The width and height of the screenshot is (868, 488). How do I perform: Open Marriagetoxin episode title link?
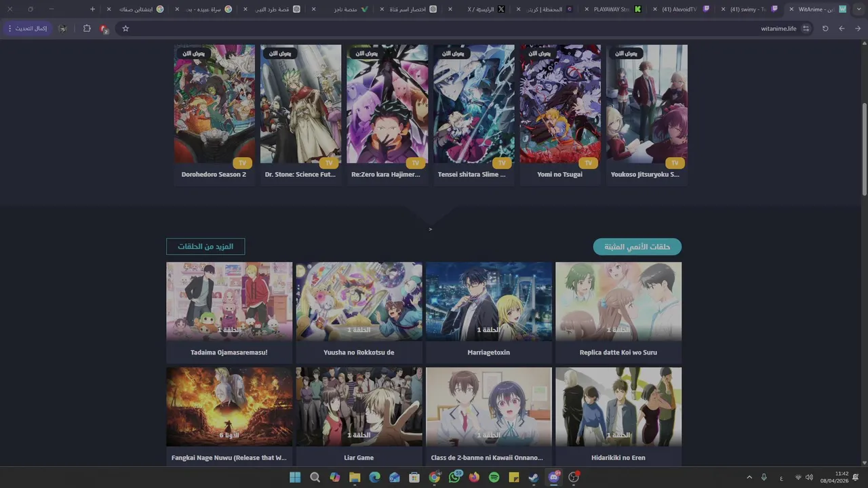coord(489,352)
